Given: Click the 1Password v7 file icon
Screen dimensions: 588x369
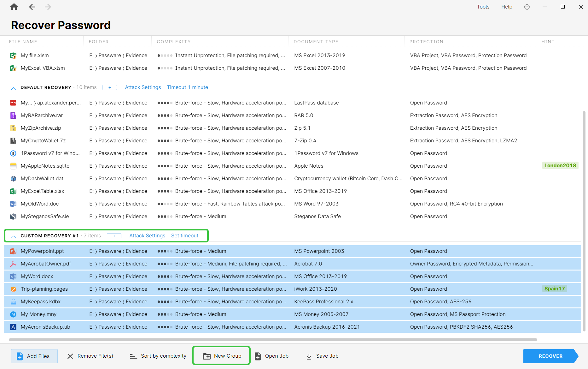Looking at the screenshot, I should click(x=13, y=153).
